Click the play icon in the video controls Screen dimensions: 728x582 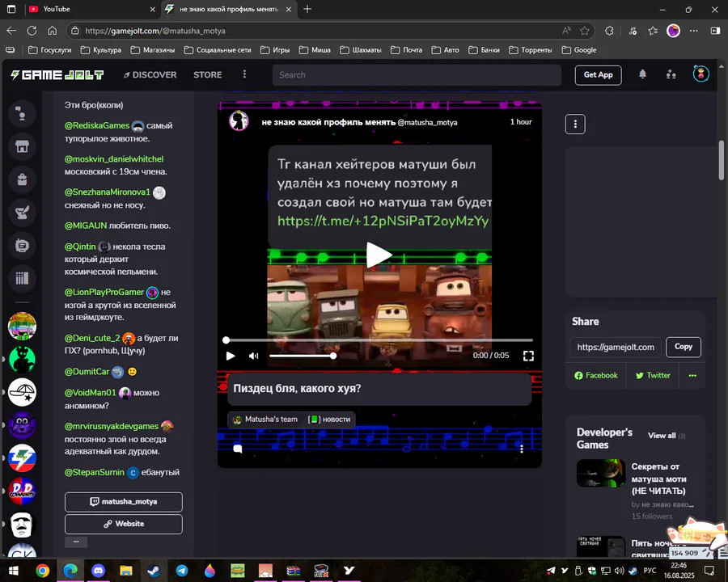231,356
